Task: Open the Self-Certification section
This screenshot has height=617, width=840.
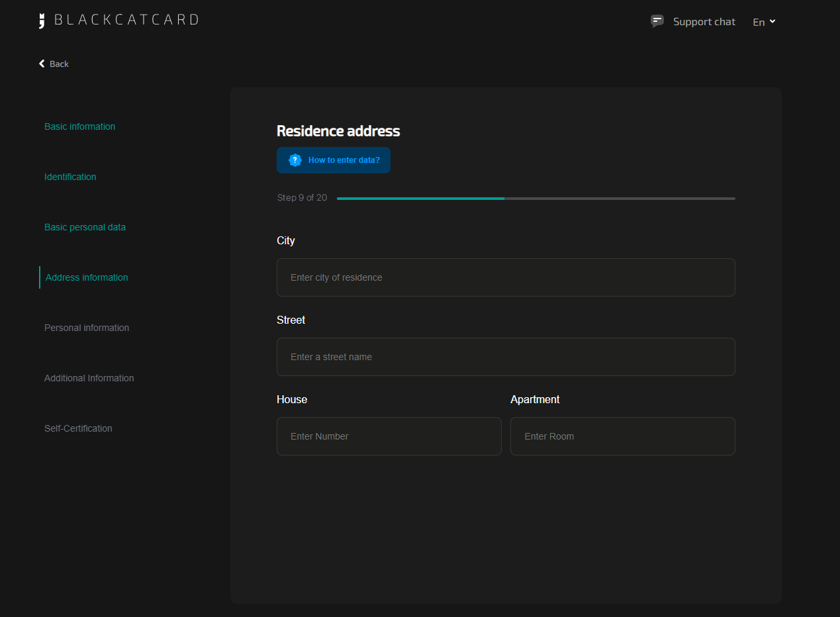Action: pos(78,428)
